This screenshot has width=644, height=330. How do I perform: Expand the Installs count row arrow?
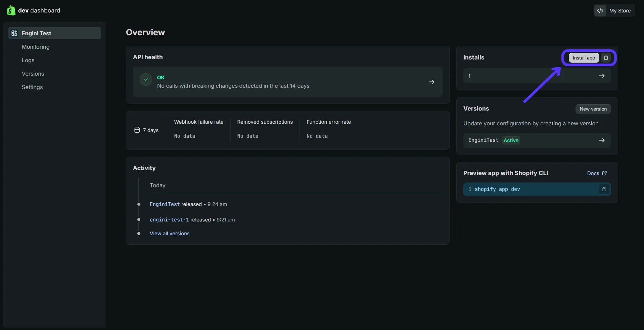[602, 76]
